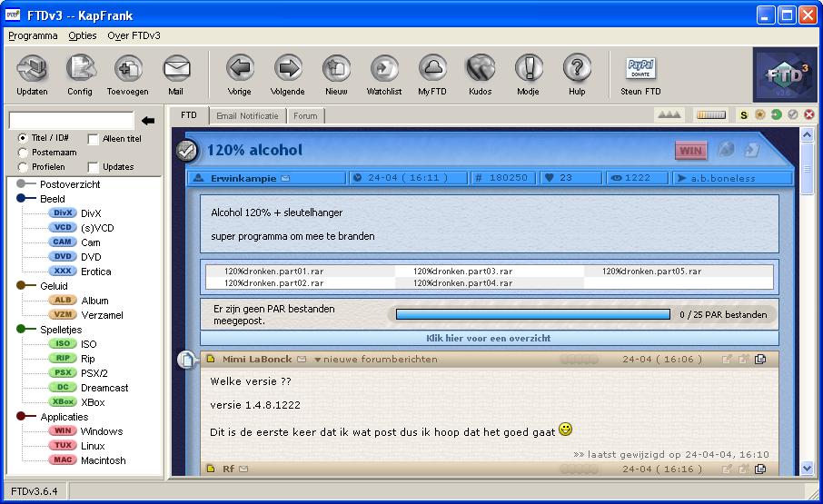The height and width of the screenshot is (504, 823).
Task: Click mail icon next to Erwinkampie
Action: (x=285, y=178)
